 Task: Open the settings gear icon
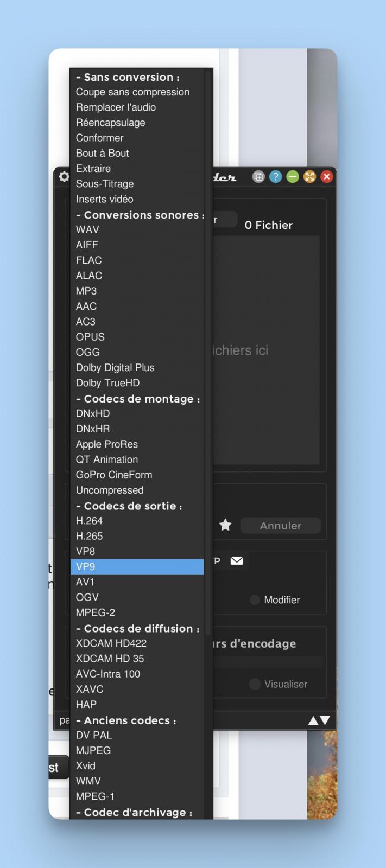pyautogui.click(x=64, y=177)
